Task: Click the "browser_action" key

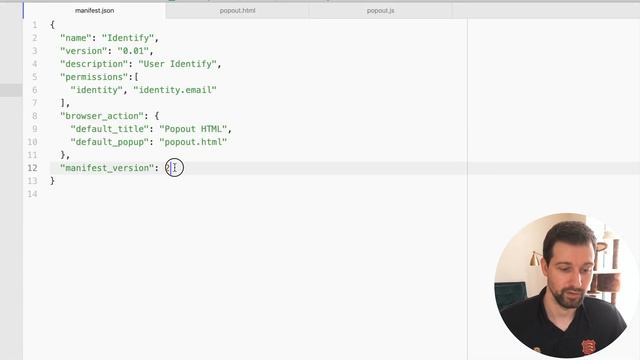Action: [x=102, y=116]
